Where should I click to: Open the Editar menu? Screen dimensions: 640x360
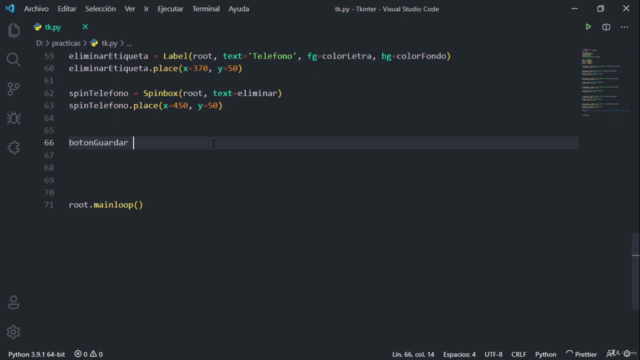click(x=67, y=9)
